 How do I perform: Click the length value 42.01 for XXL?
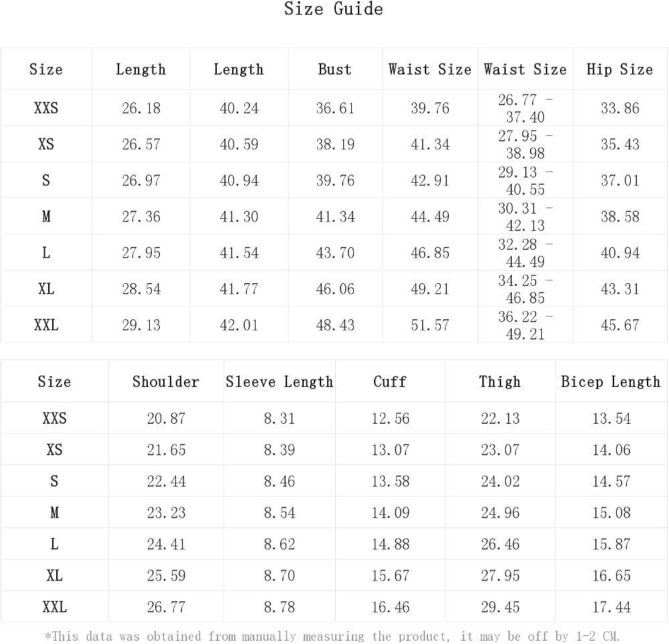point(239,325)
